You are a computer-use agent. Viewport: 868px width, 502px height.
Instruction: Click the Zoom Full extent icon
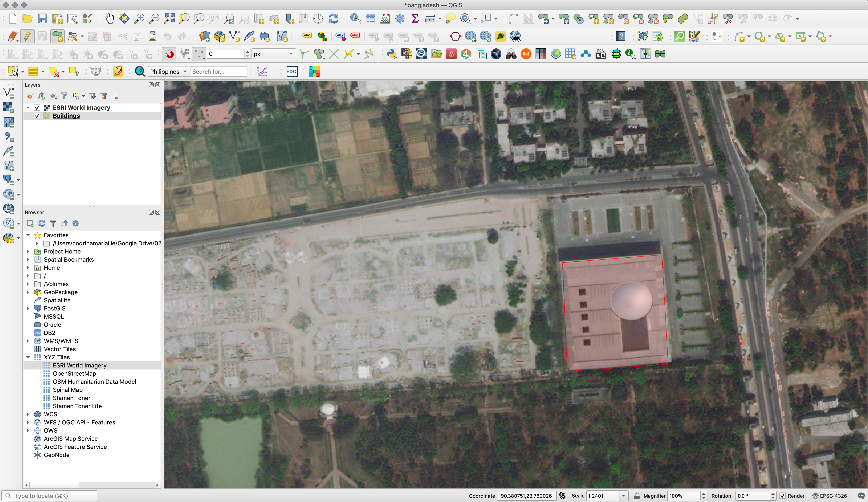click(x=169, y=18)
